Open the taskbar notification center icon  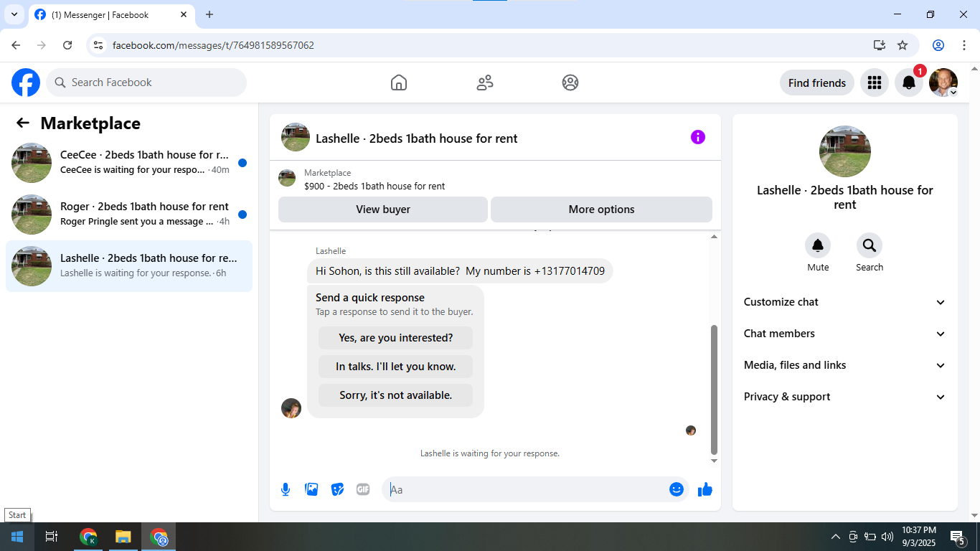point(957,537)
